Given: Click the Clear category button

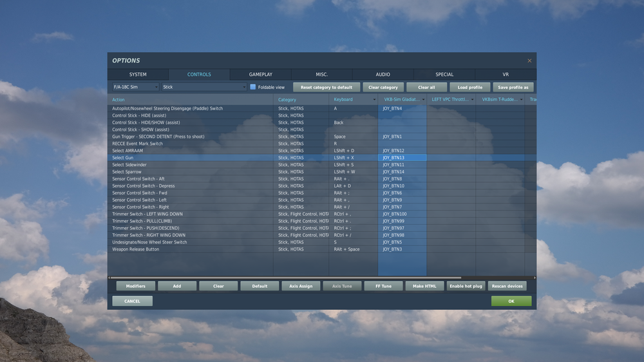Looking at the screenshot, I should click(x=383, y=87).
